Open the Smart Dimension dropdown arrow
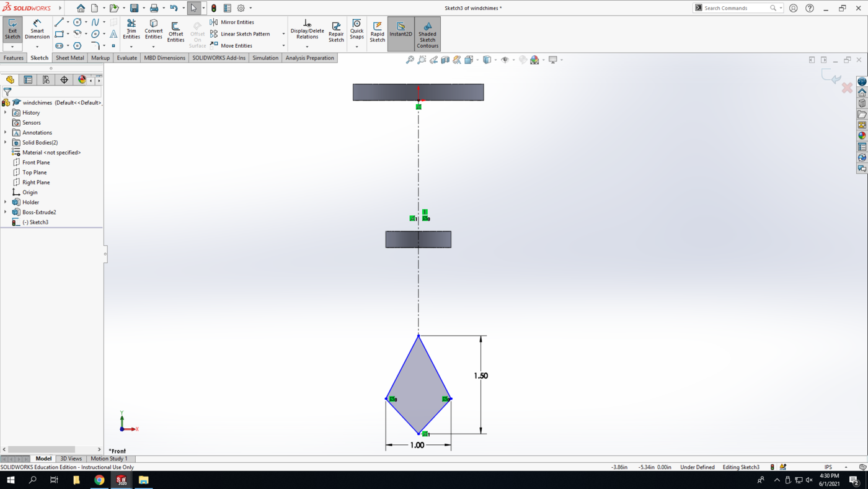The width and height of the screenshot is (868, 489). pos(37,47)
